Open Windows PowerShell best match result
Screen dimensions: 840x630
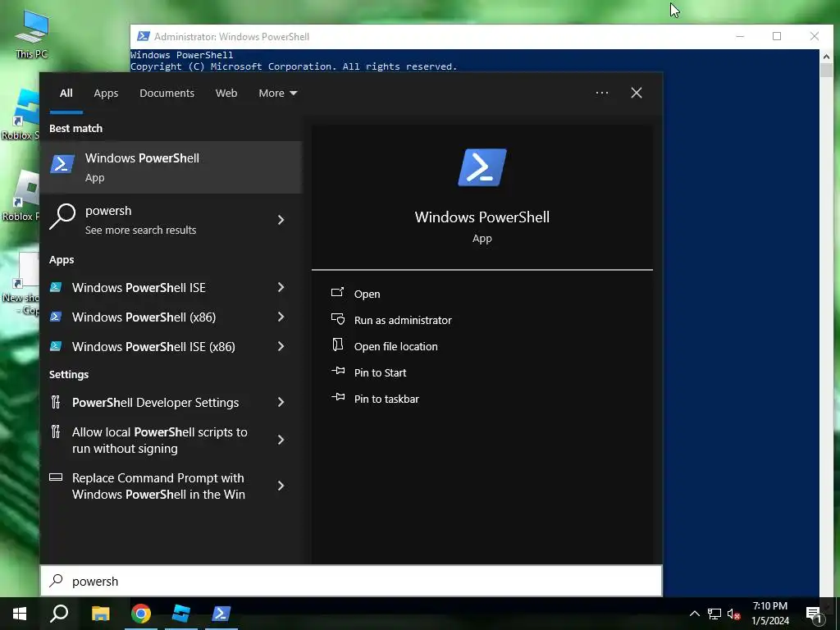click(x=171, y=167)
